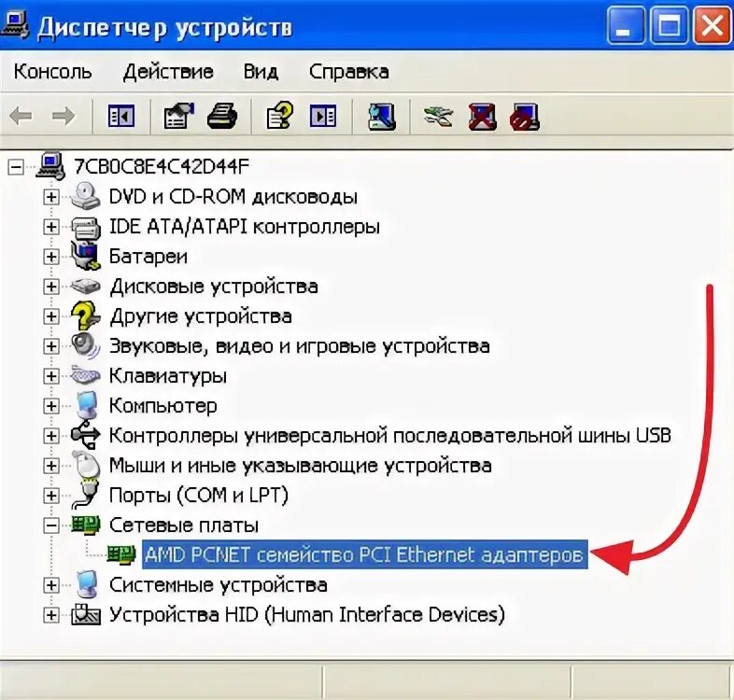Viewport: 734px width, 700px height.
Task: Collapse the 7CB0C8E4C42D44F root node
Action: 16,167
